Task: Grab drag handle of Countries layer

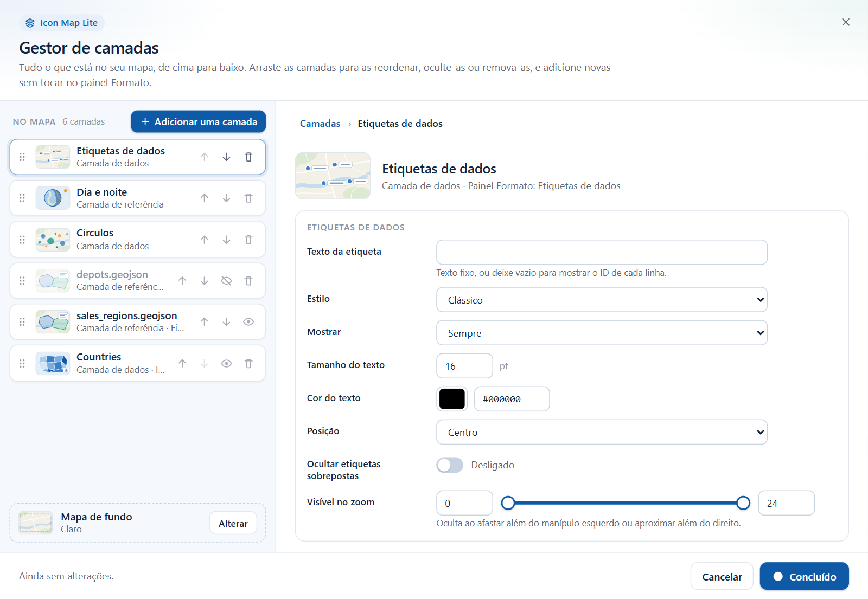Action: click(x=22, y=363)
